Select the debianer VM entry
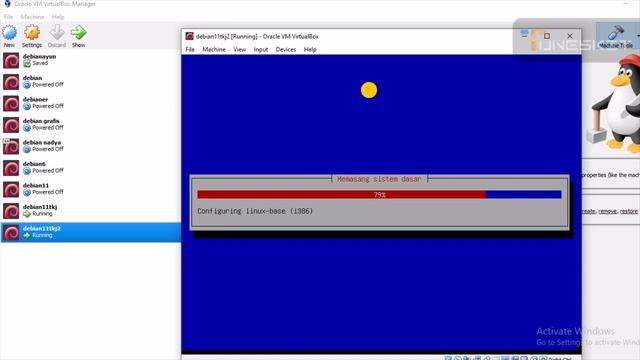640x360 pixels. [91, 103]
